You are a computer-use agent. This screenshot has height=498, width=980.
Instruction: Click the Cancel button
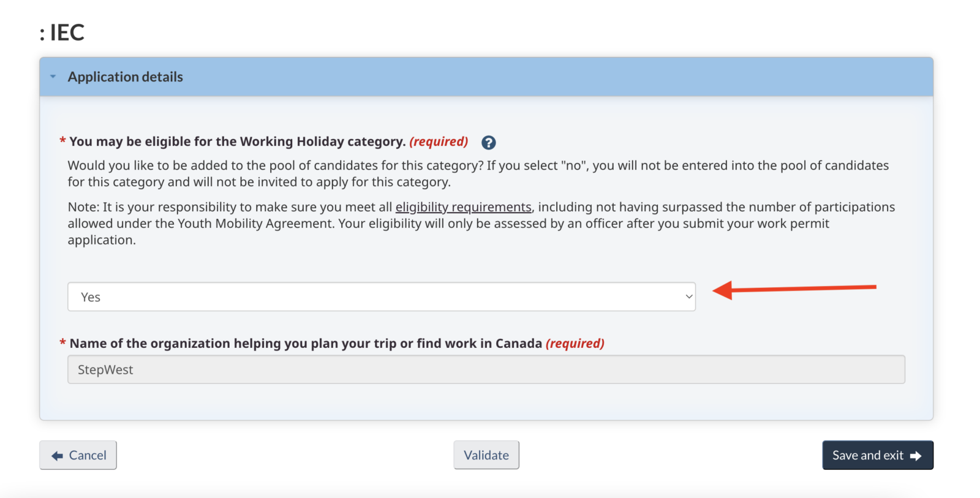78,455
